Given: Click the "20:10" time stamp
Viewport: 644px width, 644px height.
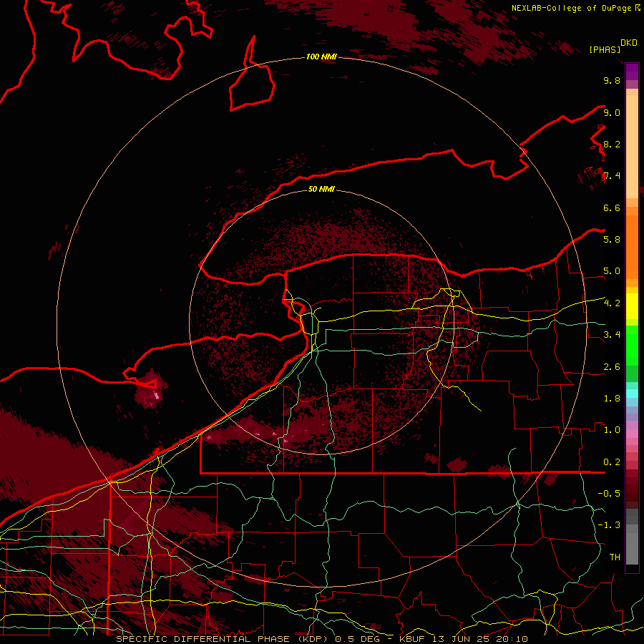Looking at the screenshot, I should point(512,639).
